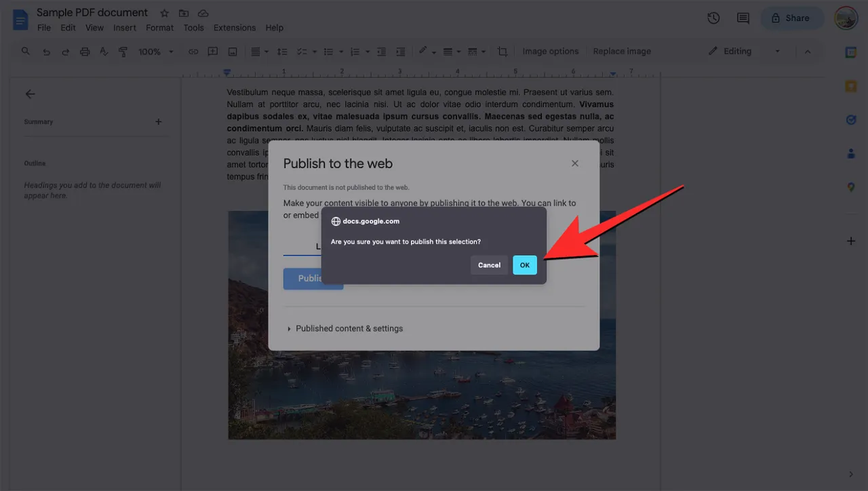Open the Edit menu
The width and height of the screenshot is (868, 491).
tap(68, 28)
